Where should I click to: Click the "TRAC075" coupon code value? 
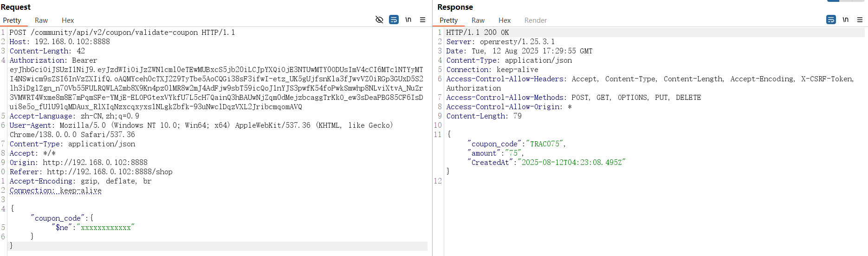(x=545, y=144)
